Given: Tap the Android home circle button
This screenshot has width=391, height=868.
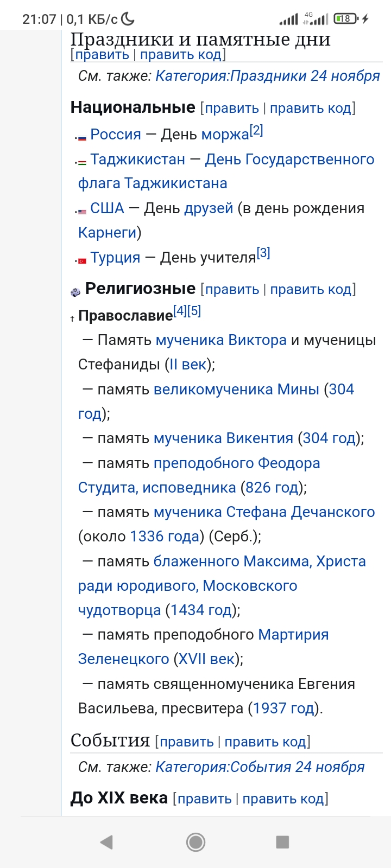Looking at the screenshot, I should [195, 842].
